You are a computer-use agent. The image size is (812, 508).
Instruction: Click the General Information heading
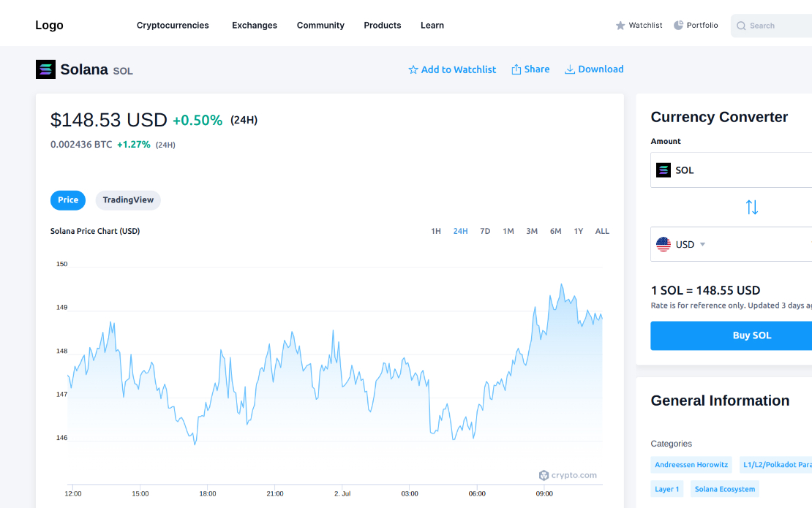720,401
